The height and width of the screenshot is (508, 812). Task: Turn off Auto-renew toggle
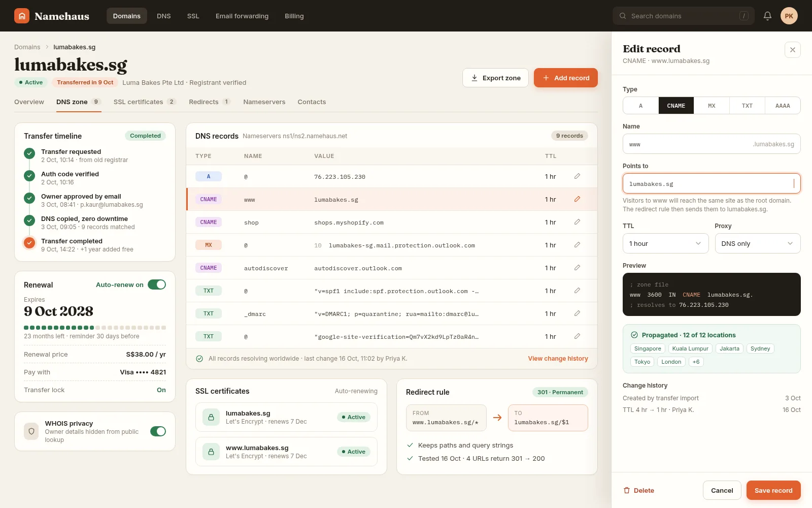pos(157,284)
